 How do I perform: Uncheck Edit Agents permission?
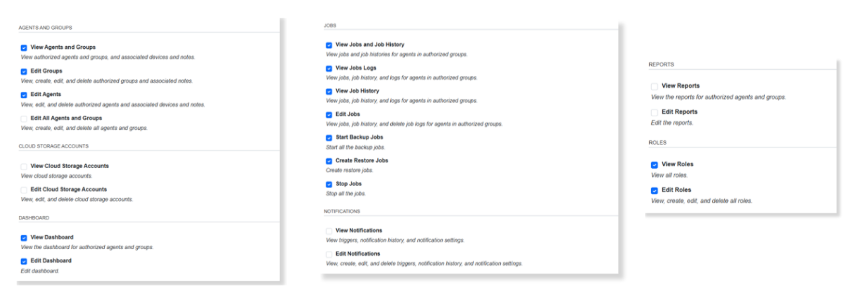[x=24, y=95]
